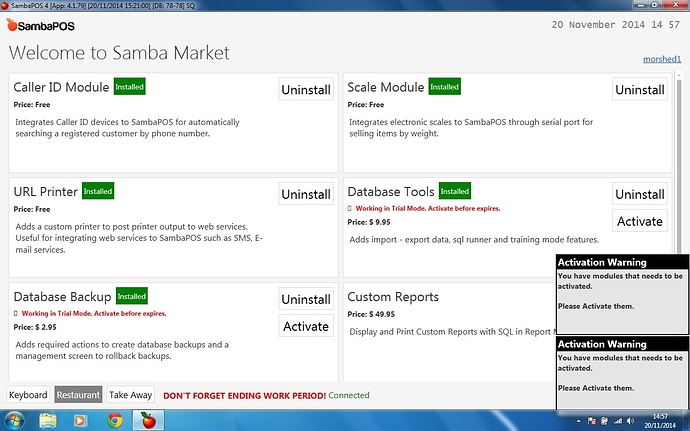Switch to the Restaurant department

78,394
